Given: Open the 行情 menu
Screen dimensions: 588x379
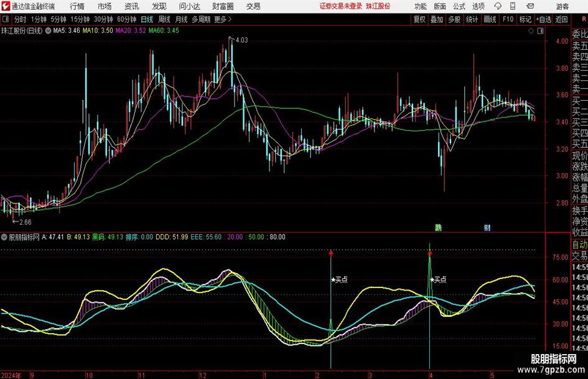Looking at the screenshot, I should (77, 6).
